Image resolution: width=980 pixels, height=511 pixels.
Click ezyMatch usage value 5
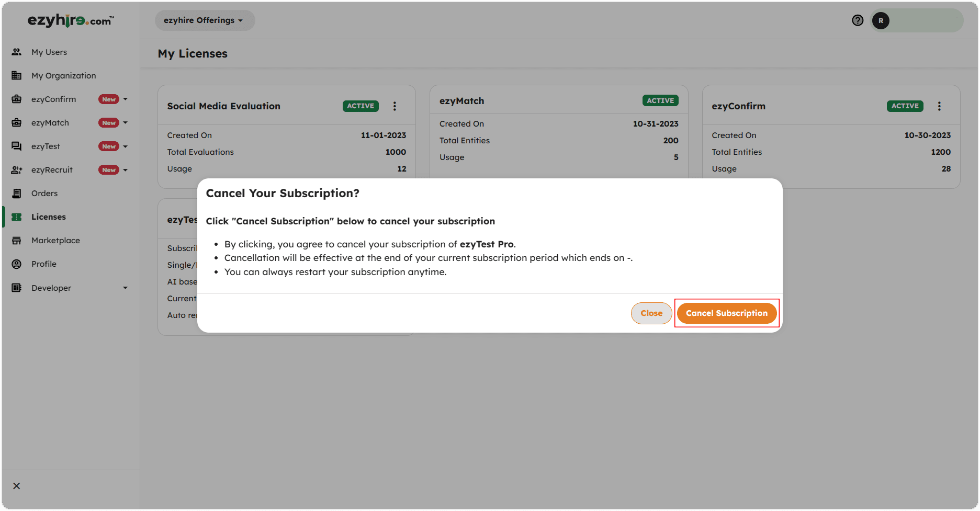(x=676, y=157)
